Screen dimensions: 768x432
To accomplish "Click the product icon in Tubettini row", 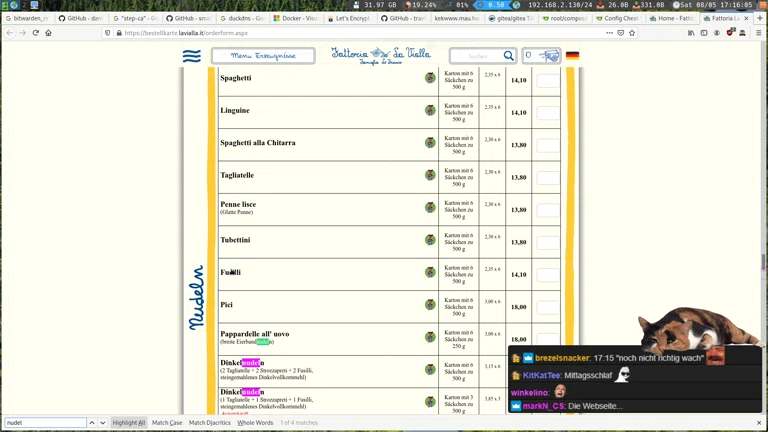I will pyautogui.click(x=430, y=240).
